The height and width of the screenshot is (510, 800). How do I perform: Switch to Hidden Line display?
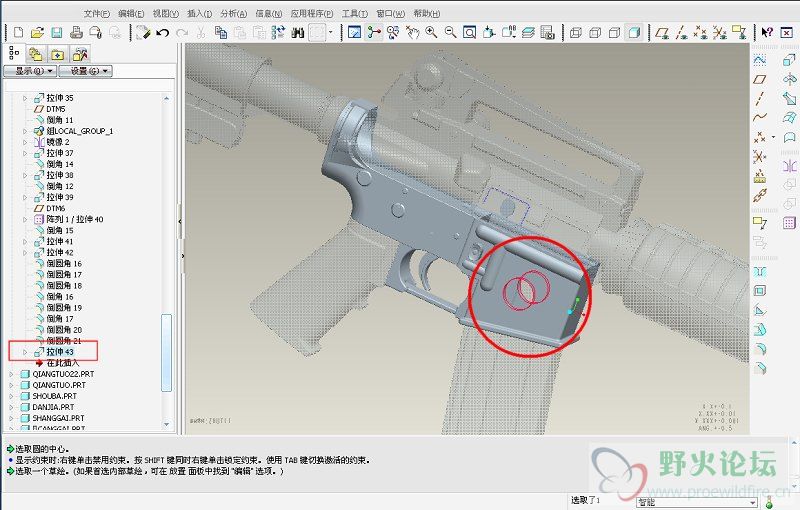(595, 33)
